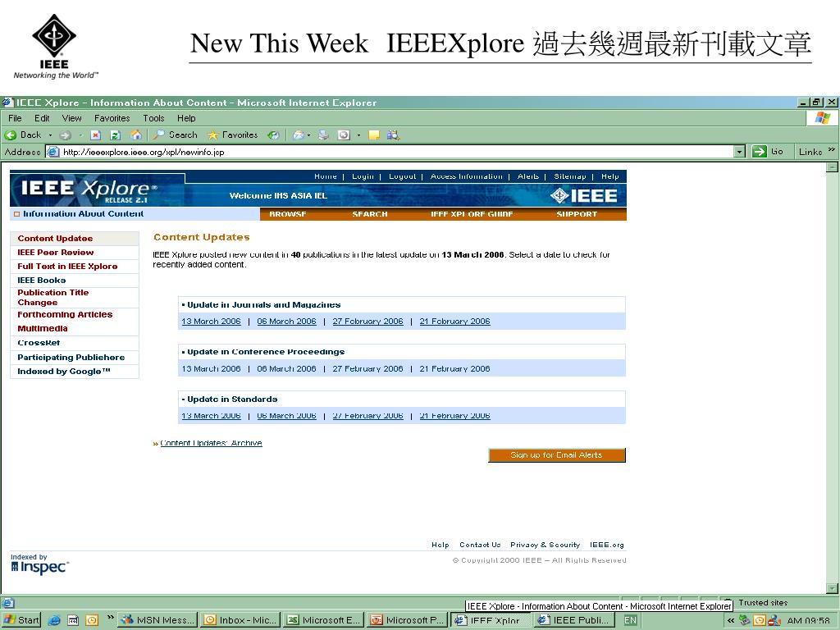The image size is (840, 630).
Task: Switch to Inbox Microsoft Outlook taskbar button
Action: (x=240, y=620)
